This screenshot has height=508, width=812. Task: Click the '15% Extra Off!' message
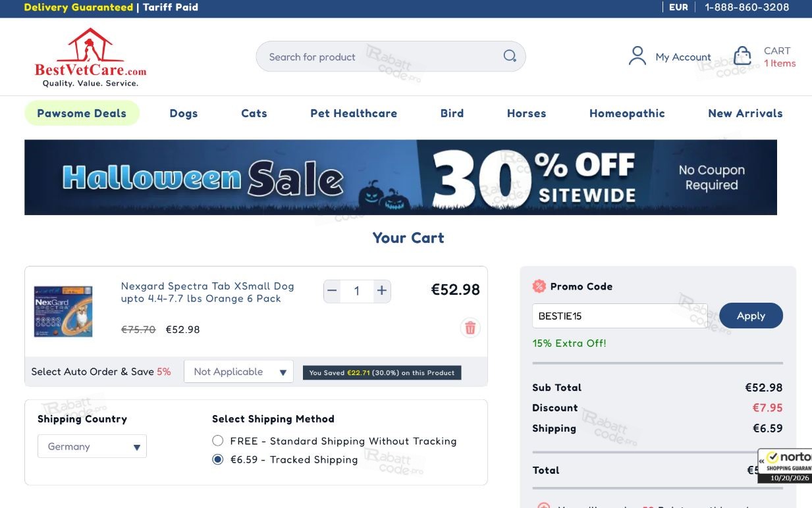pyautogui.click(x=569, y=343)
